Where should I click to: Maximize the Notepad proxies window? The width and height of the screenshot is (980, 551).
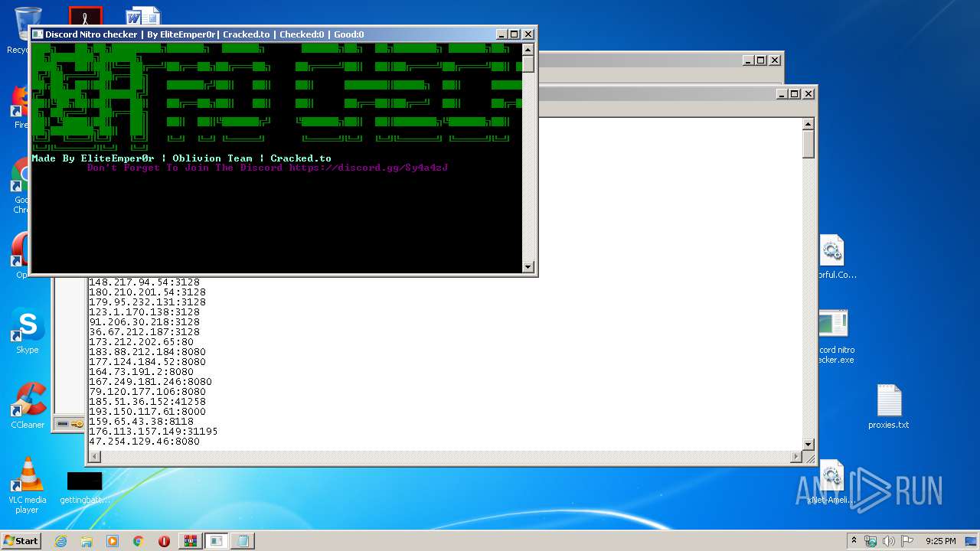pos(795,93)
